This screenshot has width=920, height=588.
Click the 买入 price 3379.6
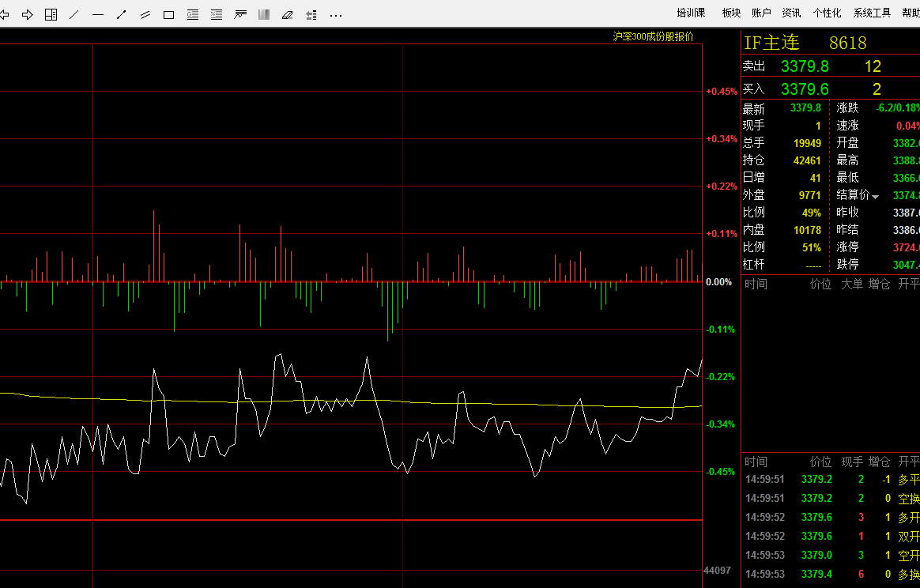pyautogui.click(x=805, y=89)
